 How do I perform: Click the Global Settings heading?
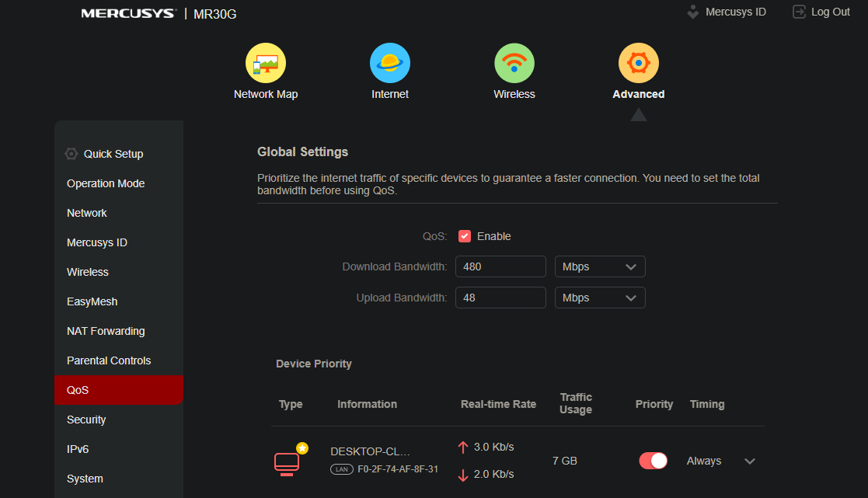pyautogui.click(x=303, y=151)
